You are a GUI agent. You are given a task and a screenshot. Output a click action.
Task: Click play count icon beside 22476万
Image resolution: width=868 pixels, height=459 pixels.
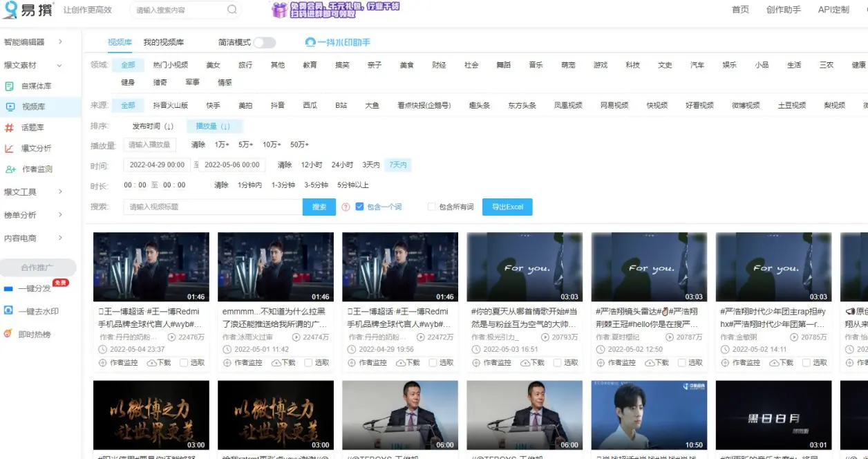(x=172, y=337)
